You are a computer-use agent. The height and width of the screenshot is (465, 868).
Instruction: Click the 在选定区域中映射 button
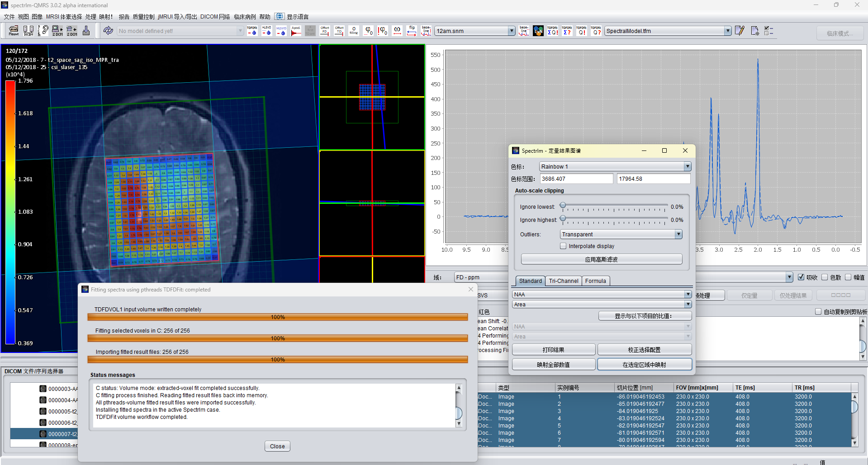pyautogui.click(x=645, y=365)
